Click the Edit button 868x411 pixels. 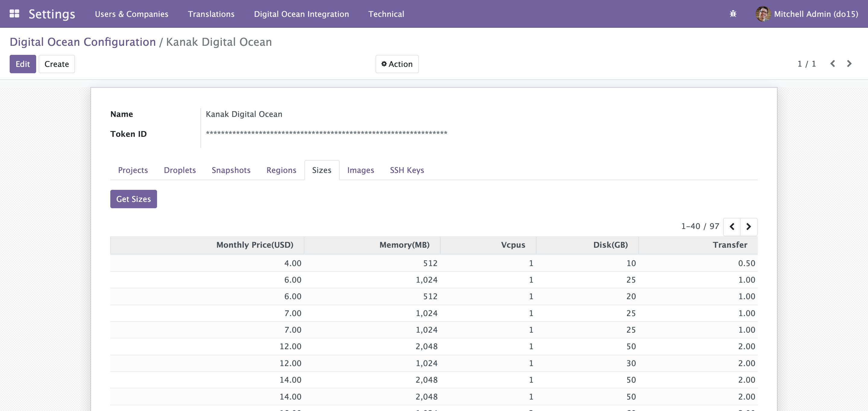tap(23, 64)
